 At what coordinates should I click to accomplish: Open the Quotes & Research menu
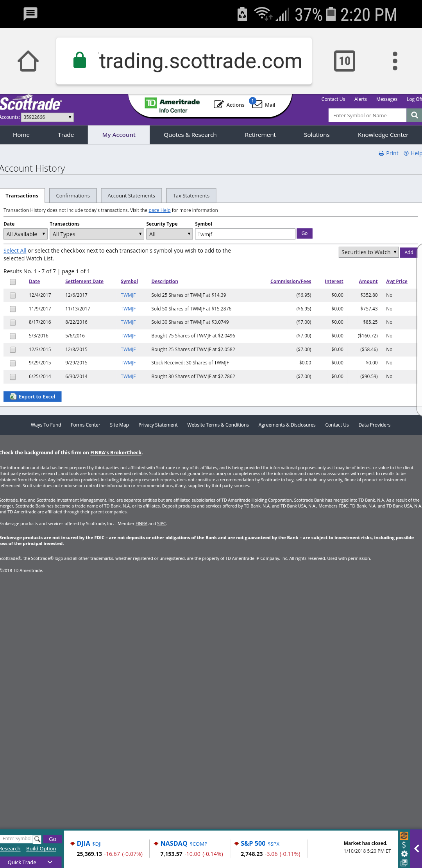point(190,135)
